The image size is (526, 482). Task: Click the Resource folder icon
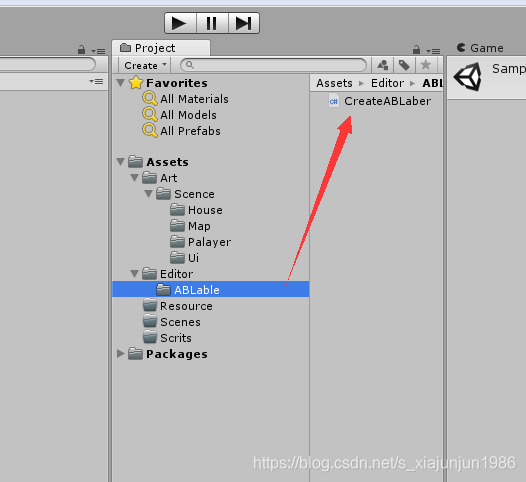pyautogui.click(x=150, y=305)
